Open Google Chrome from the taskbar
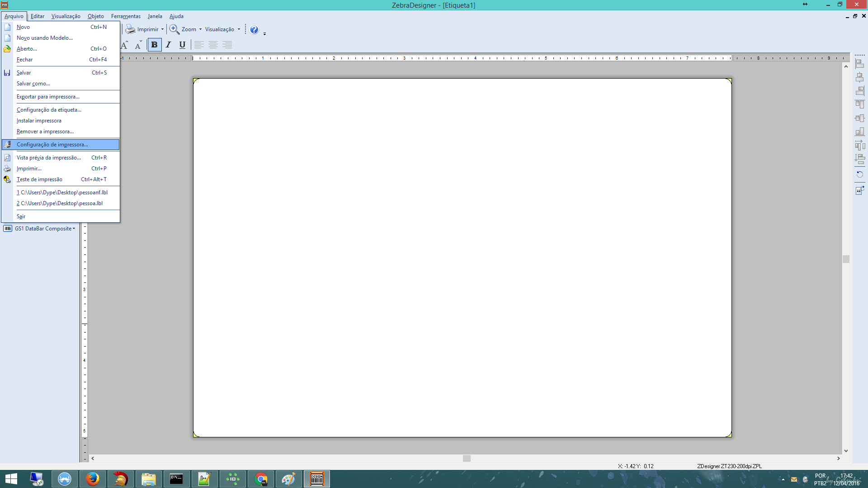This screenshot has height=488, width=868. pos(261,479)
